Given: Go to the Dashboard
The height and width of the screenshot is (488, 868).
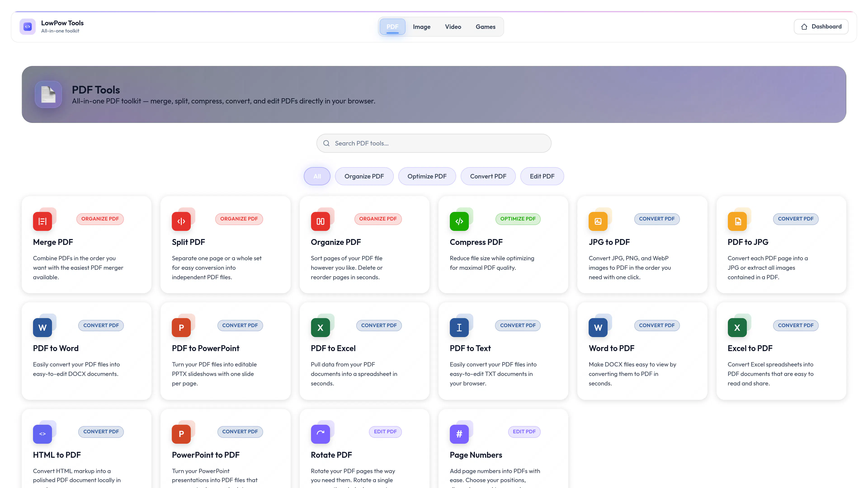Looking at the screenshot, I should click(x=821, y=27).
